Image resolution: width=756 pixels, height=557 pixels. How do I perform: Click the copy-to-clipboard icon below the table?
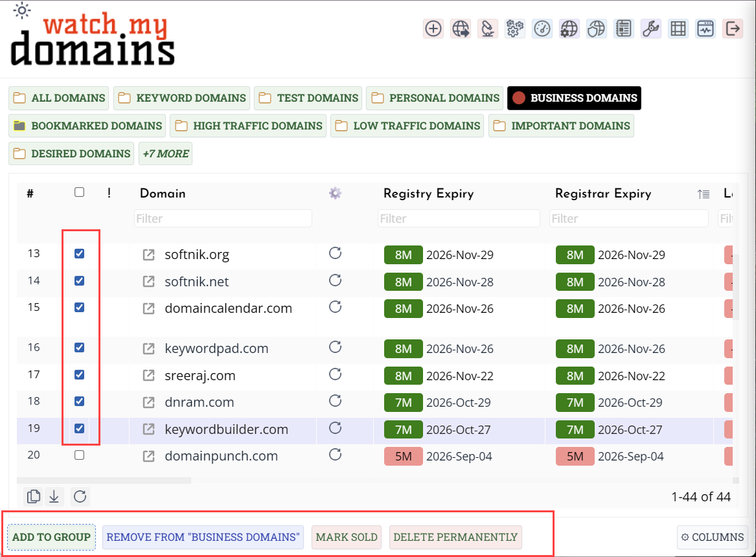(x=33, y=496)
